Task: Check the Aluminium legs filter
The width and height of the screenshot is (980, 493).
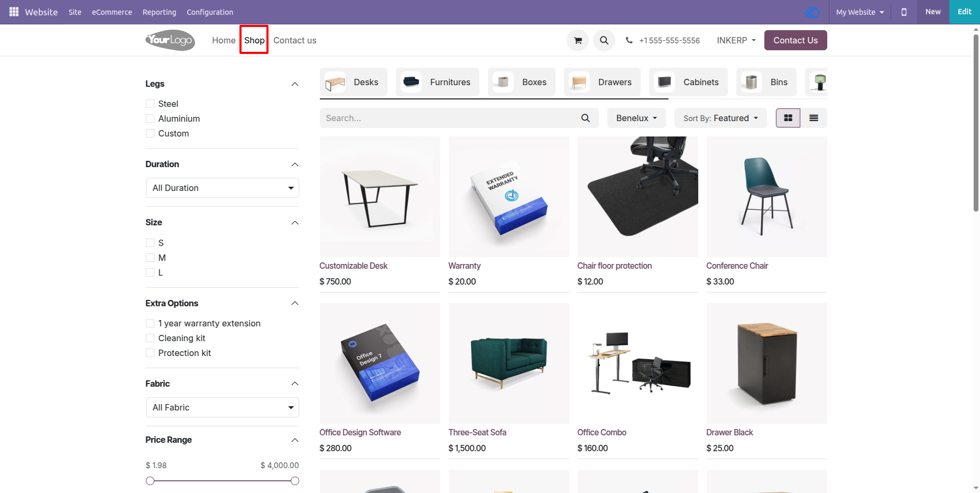Action: pyautogui.click(x=150, y=118)
